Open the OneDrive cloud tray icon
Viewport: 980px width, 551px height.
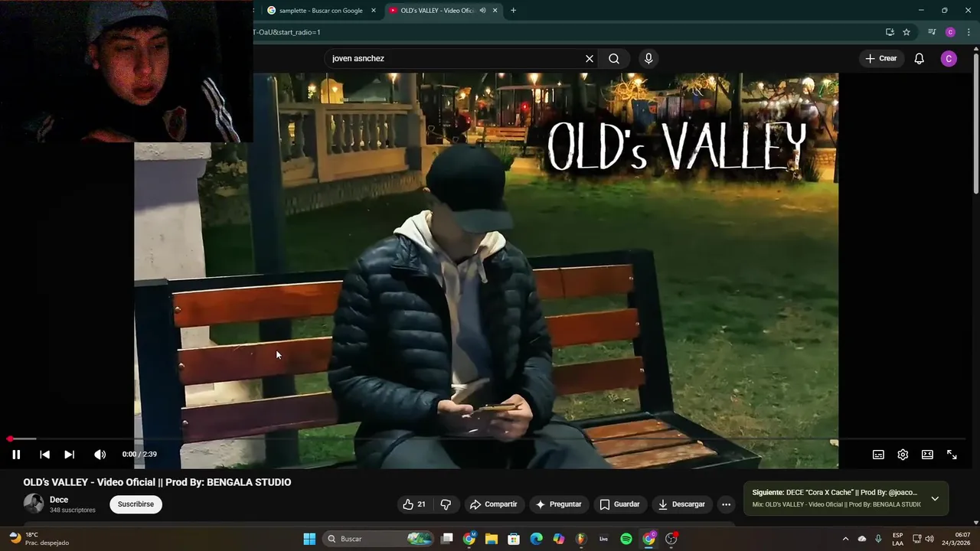[x=862, y=539]
